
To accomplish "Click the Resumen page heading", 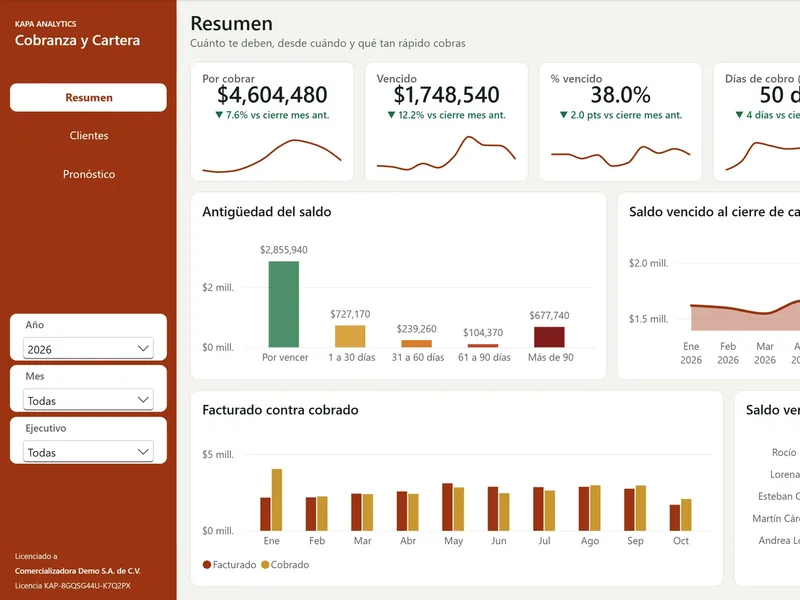I will click(x=232, y=23).
